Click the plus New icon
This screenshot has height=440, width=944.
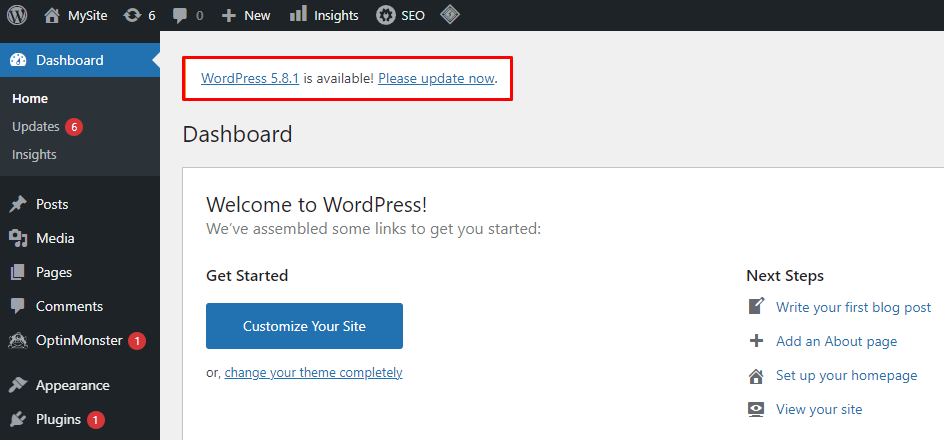229,15
